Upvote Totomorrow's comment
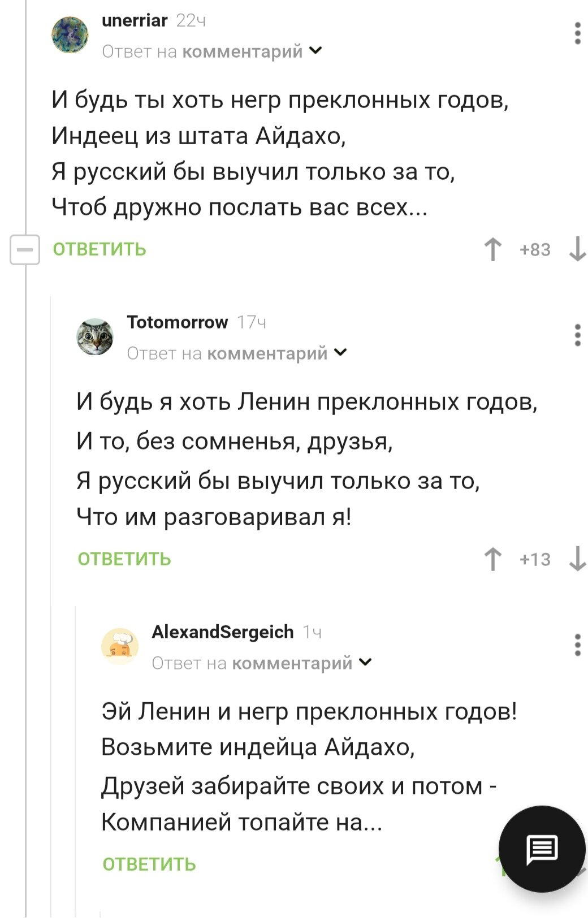The height and width of the screenshot is (921, 588). click(x=494, y=557)
